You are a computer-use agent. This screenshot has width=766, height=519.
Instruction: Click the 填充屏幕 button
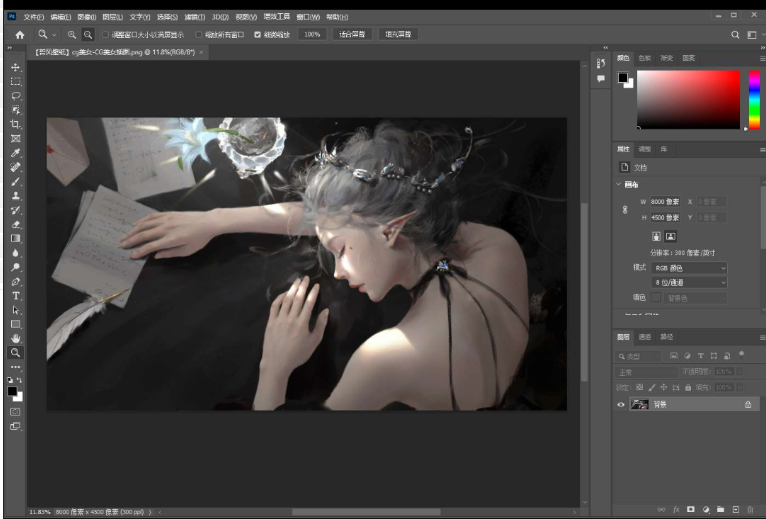click(399, 34)
